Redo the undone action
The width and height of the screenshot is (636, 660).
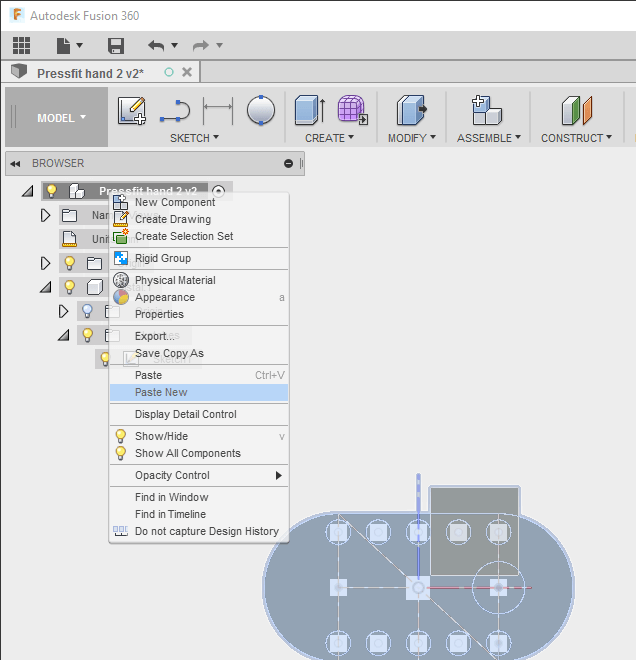tap(201, 45)
